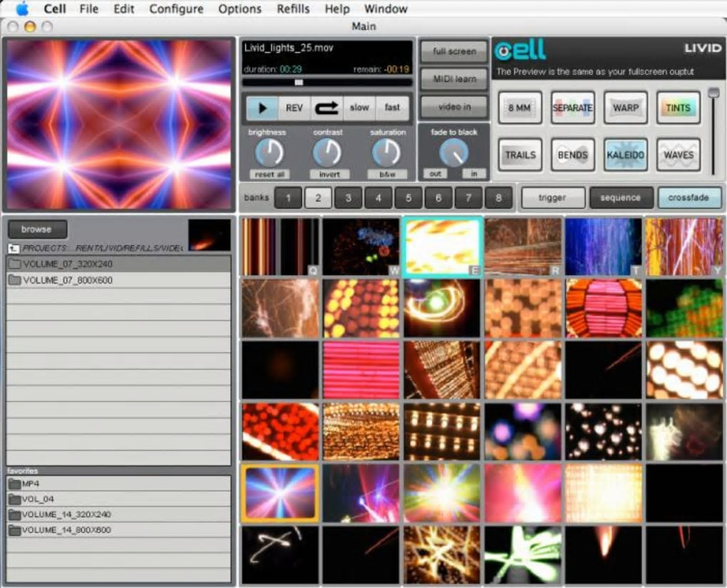Toggle the REV reverse playback button

pos(294,108)
